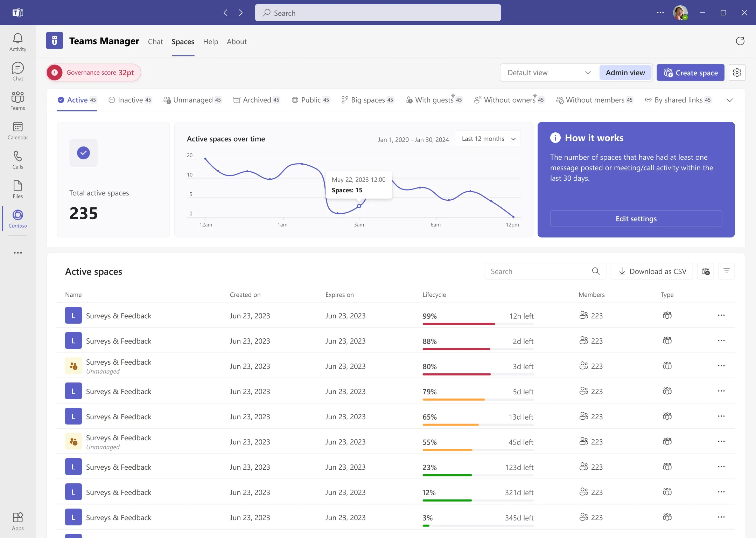Open row options for the 55% lifecycle space

pyautogui.click(x=721, y=441)
